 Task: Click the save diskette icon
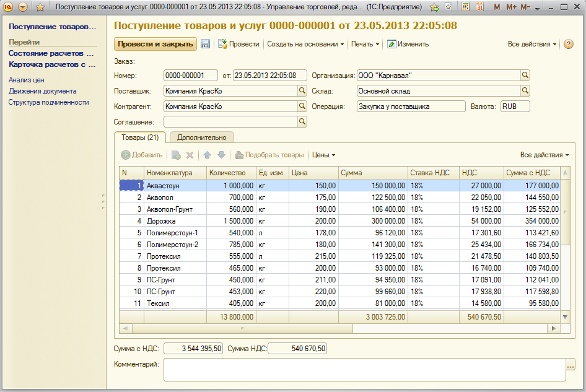[x=205, y=44]
